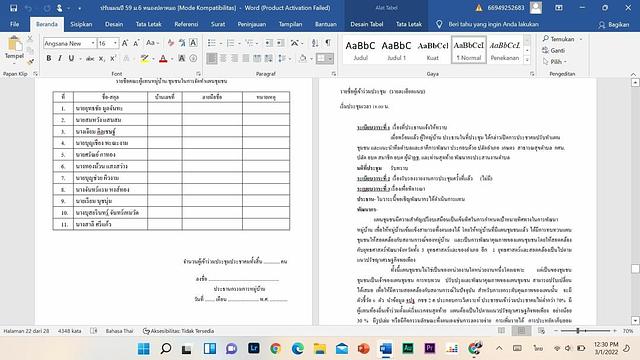This screenshot has width=640, height=360.
Task: Click the strikethrough abc icon
Action: click(90, 58)
